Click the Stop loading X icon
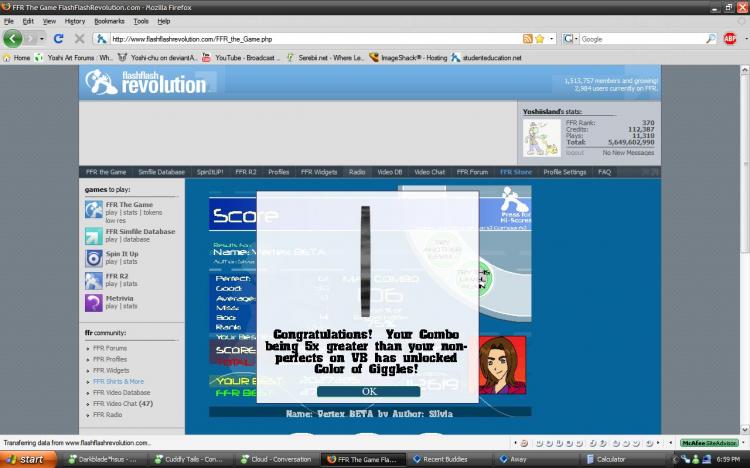Image resolution: width=750 pixels, height=468 pixels. point(79,39)
